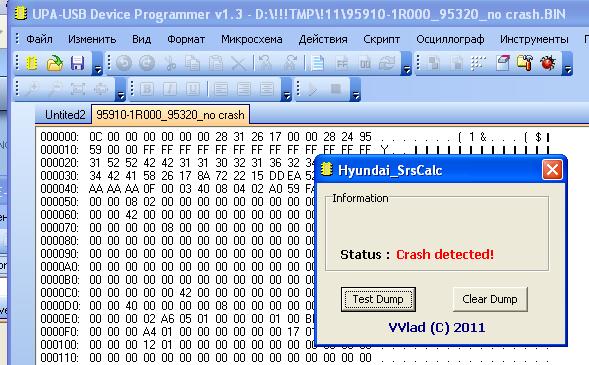
Task: Open the Микросхема menu
Action: click(x=252, y=39)
